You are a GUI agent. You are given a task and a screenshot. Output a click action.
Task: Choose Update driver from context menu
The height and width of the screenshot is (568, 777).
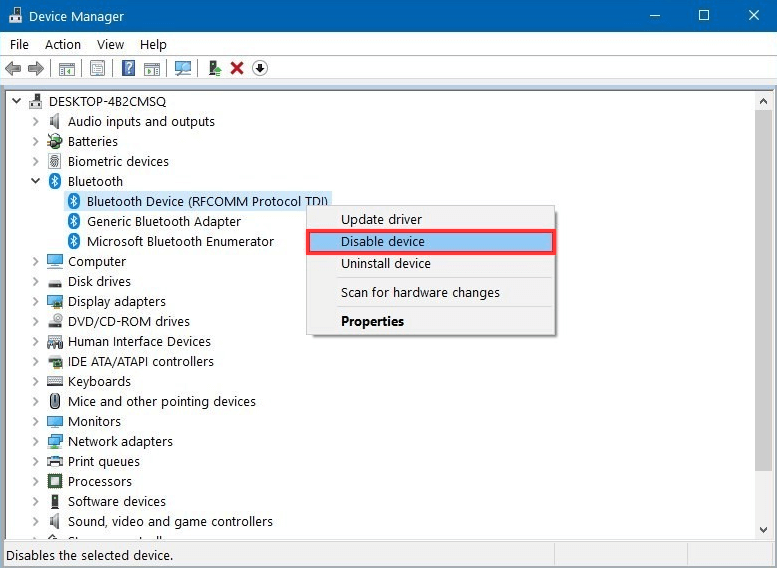coord(430,219)
